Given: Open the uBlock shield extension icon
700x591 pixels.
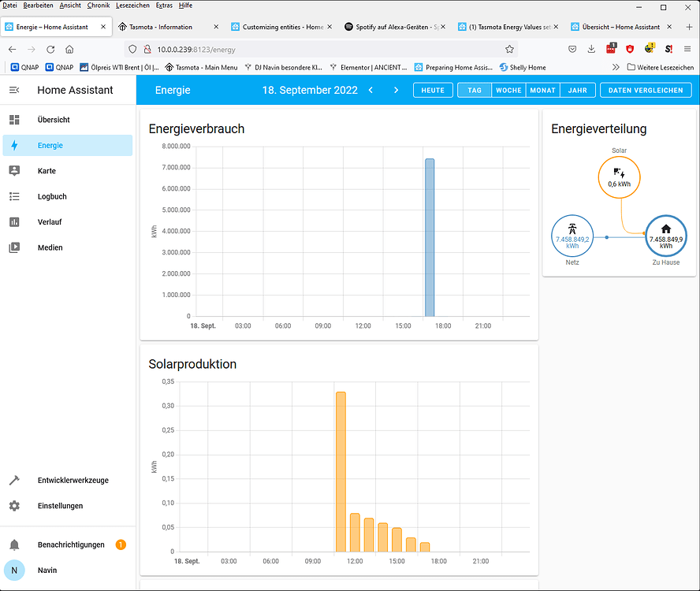Looking at the screenshot, I should coord(630,49).
